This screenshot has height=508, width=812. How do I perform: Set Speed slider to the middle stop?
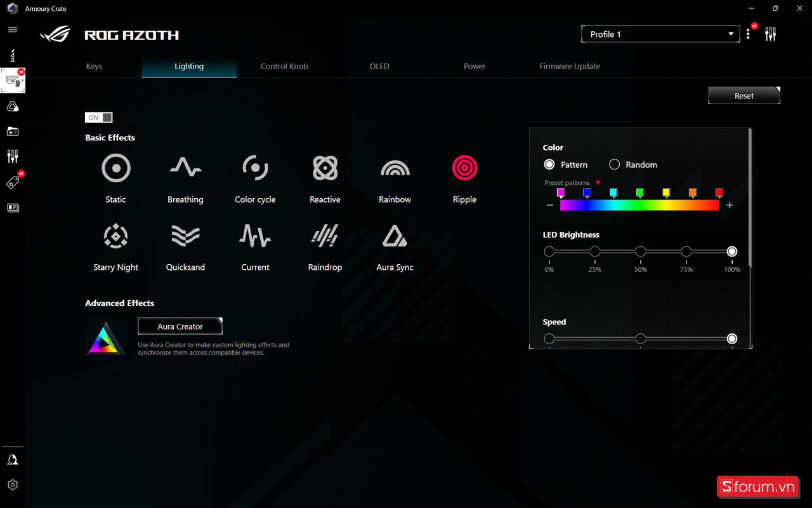[641, 338]
